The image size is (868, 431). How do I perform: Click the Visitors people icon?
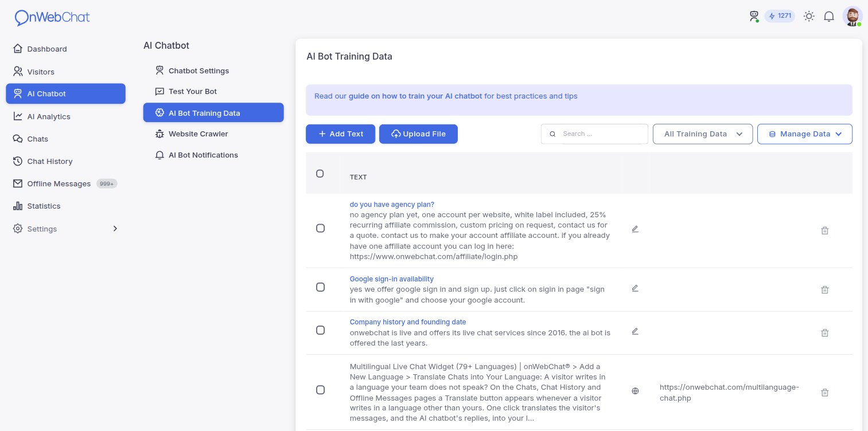click(18, 72)
